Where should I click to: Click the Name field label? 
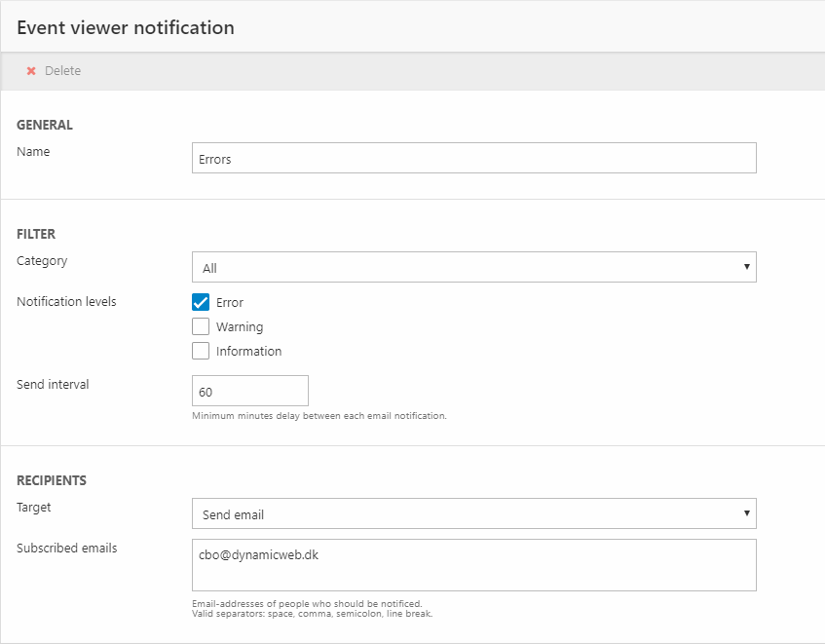pyautogui.click(x=33, y=152)
